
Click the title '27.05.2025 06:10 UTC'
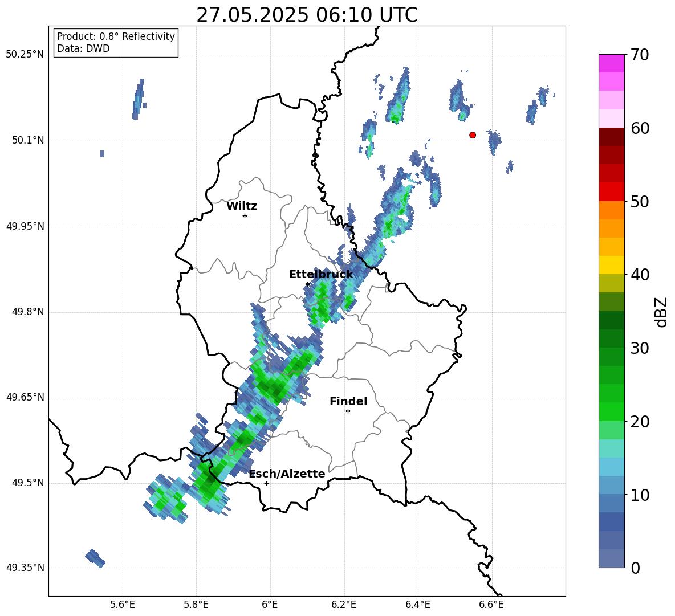tap(307, 15)
